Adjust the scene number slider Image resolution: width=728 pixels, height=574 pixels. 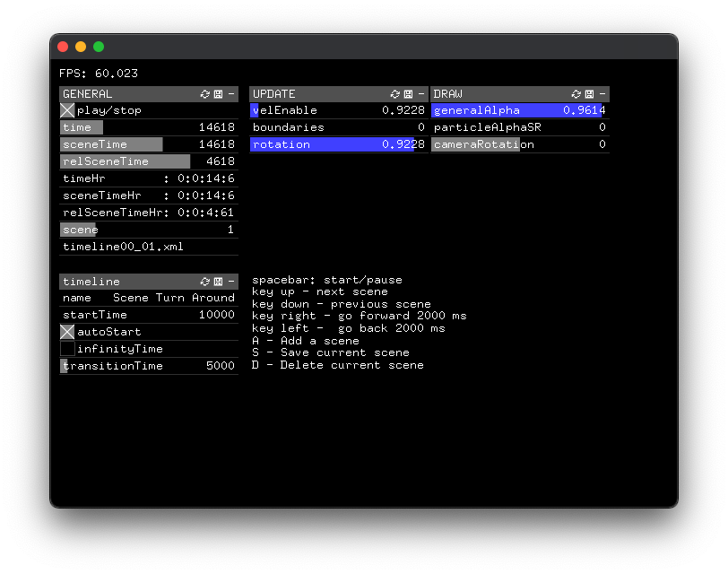[149, 230]
